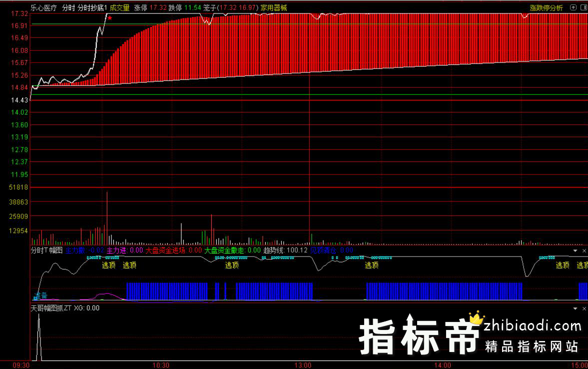The height and width of the screenshot is (369, 588).
Task: Jump to the 09:30 time marker
Action: point(21,365)
